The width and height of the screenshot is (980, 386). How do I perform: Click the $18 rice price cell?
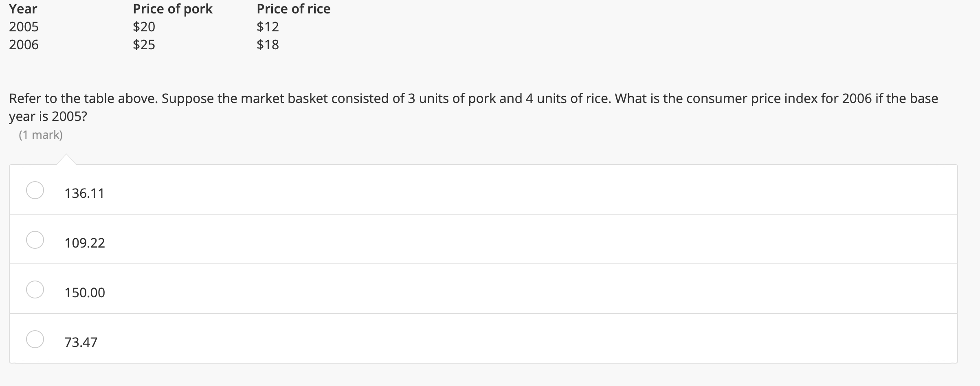coord(268,44)
